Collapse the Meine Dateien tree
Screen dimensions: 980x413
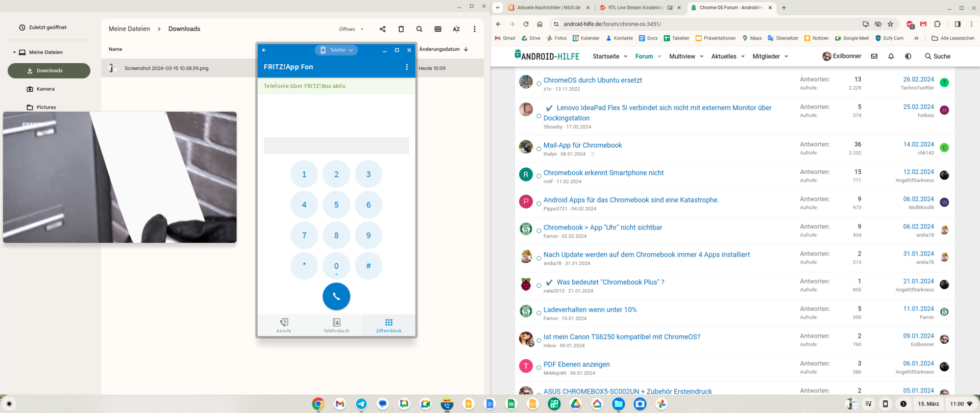(x=14, y=53)
